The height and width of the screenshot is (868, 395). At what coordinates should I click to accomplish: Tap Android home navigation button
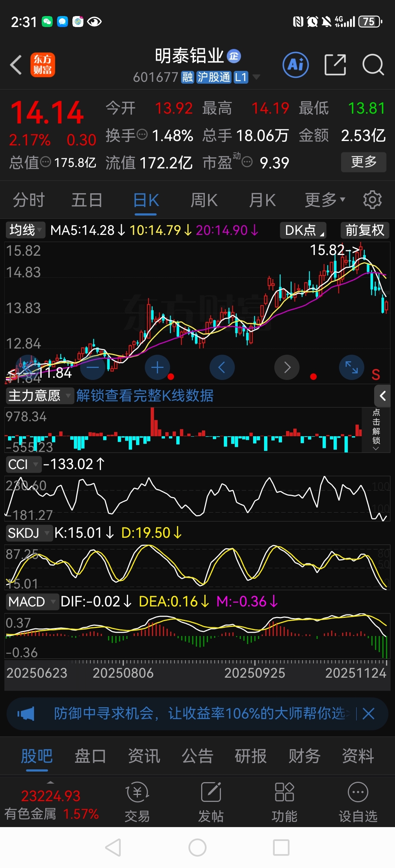[197, 848]
